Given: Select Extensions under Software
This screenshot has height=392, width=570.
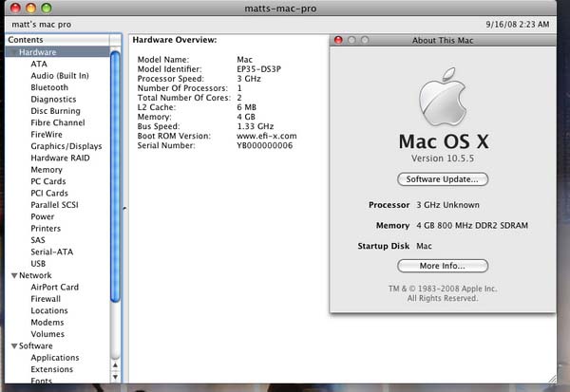Looking at the screenshot, I should pyautogui.click(x=51, y=369).
